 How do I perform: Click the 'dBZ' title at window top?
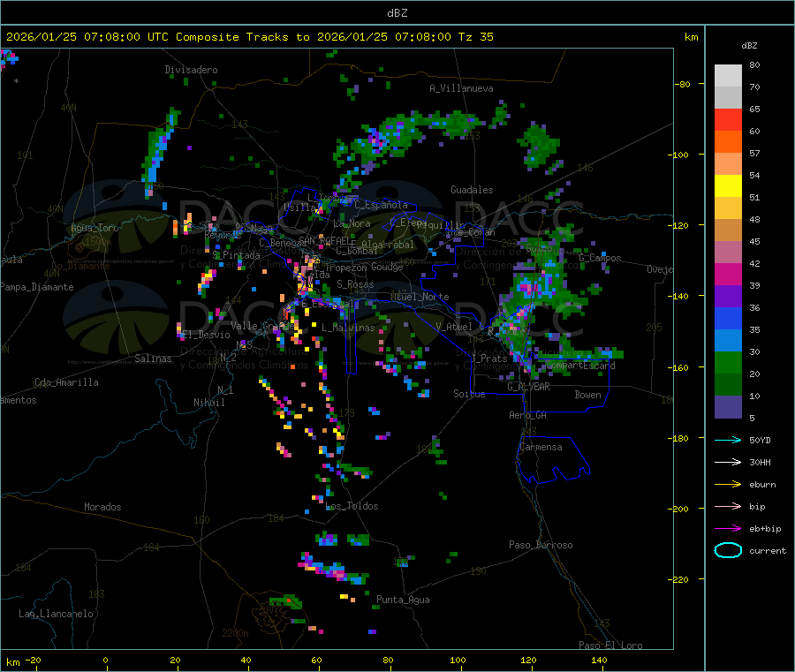[397, 13]
